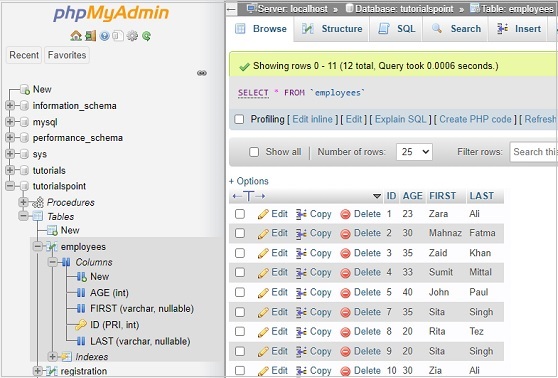Select the checkbox for Mahnaz Fatma row

(x=240, y=233)
